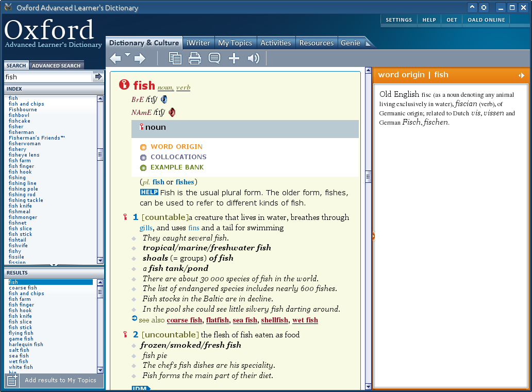Copy the entry using the copy icon
The height and width of the screenshot is (392, 532).
tap(175, 58)
